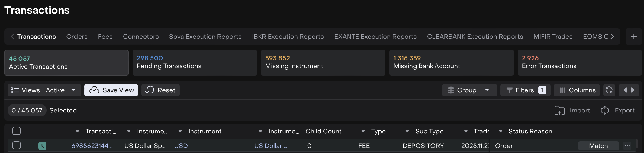
Task: Open the Type column menu arrow
Action: pyautogui.click(x=363, y=131)
